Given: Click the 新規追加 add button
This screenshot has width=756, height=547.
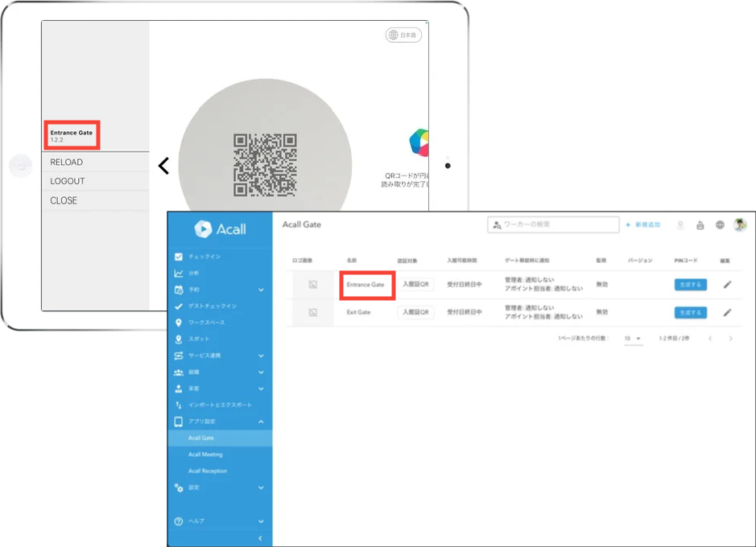Looking at the screenshot, I should pyautogui.click(x=642, y=225).
